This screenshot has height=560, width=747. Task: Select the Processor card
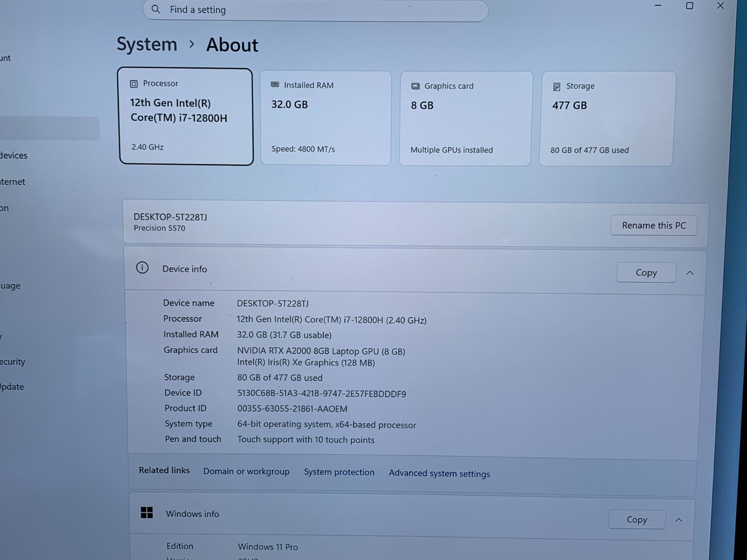186,116
